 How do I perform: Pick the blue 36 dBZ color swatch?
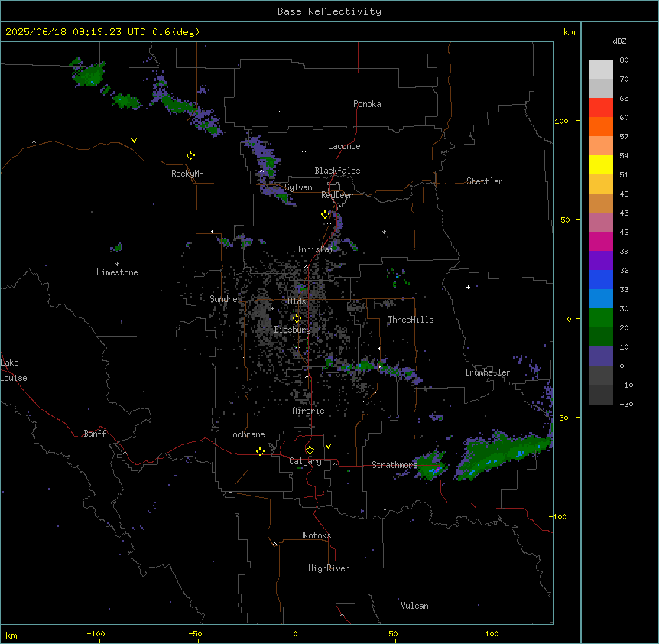[601, 279]
